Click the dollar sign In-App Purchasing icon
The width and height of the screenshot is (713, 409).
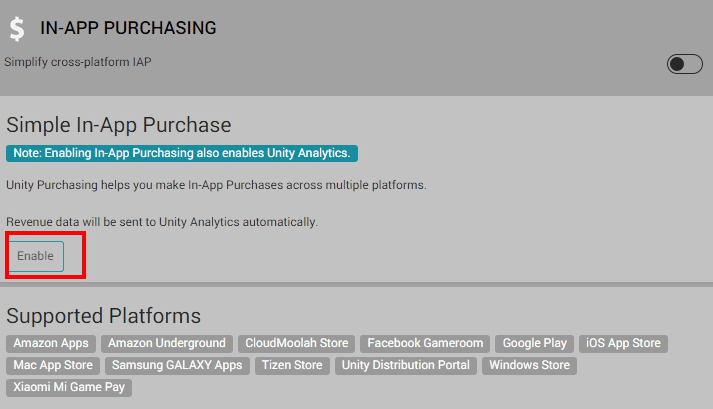click(x=17, y=29)
